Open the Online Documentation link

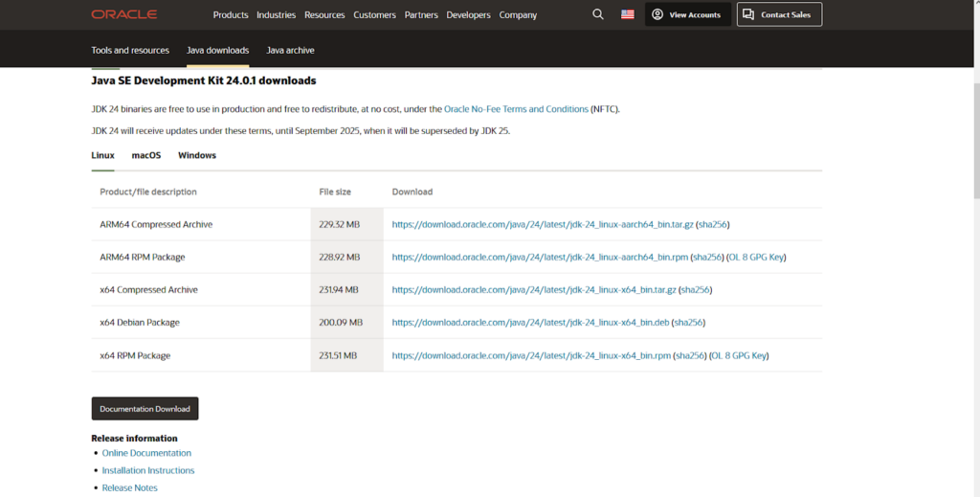click(146, 453)
